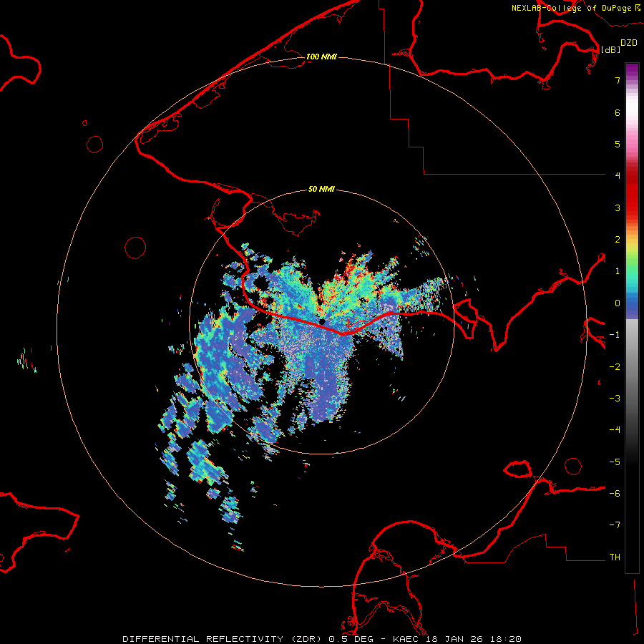The image size is (644, 644).
Task: Click the -3 value on the dB scale
Action: (x=615, y=399)
